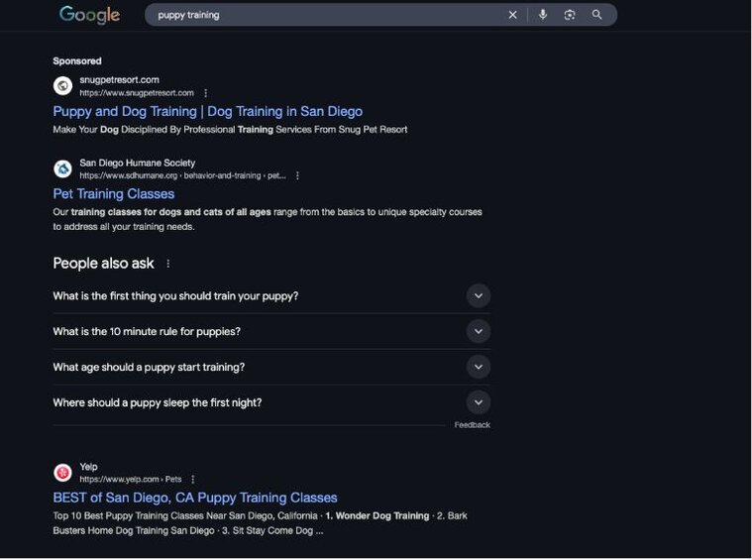Click 'Top 10 Best Puppy Training Classes' snippet

click(x=261, y=523)
